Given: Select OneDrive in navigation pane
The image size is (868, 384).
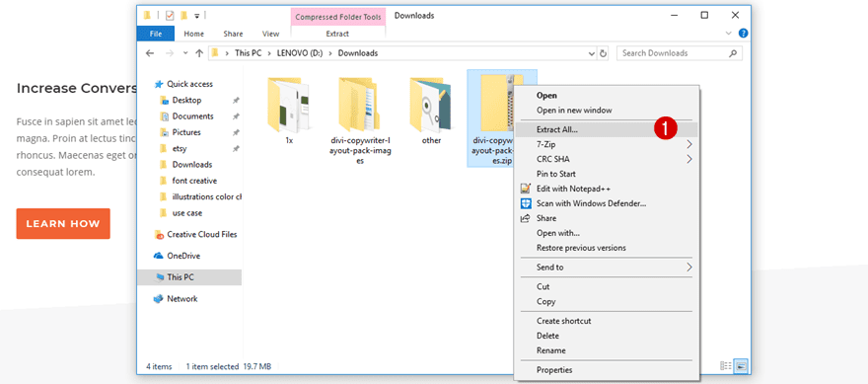Looking at the screenshot, I should 183,256.
